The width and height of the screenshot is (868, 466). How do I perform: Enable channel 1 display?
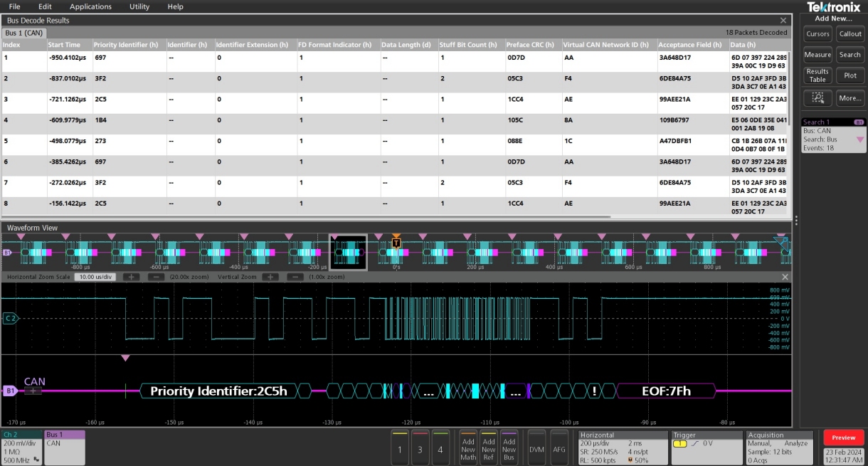[399, 449]
